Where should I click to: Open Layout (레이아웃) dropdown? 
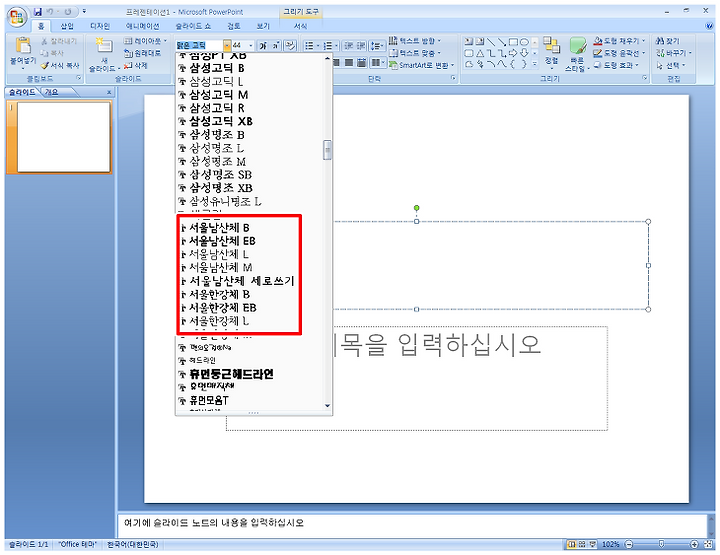pyautogui.click(x=145, y=41)
